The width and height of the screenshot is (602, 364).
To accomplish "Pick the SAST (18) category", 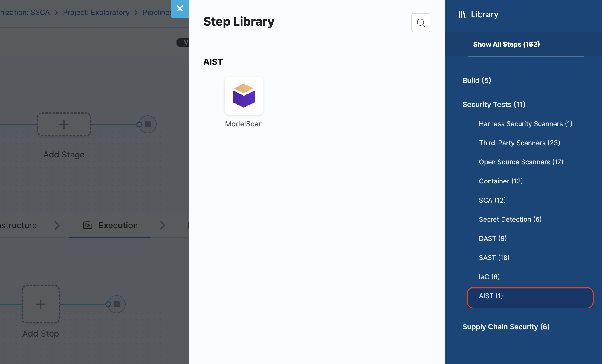I will pyautogui.click(x=494, y=258).
